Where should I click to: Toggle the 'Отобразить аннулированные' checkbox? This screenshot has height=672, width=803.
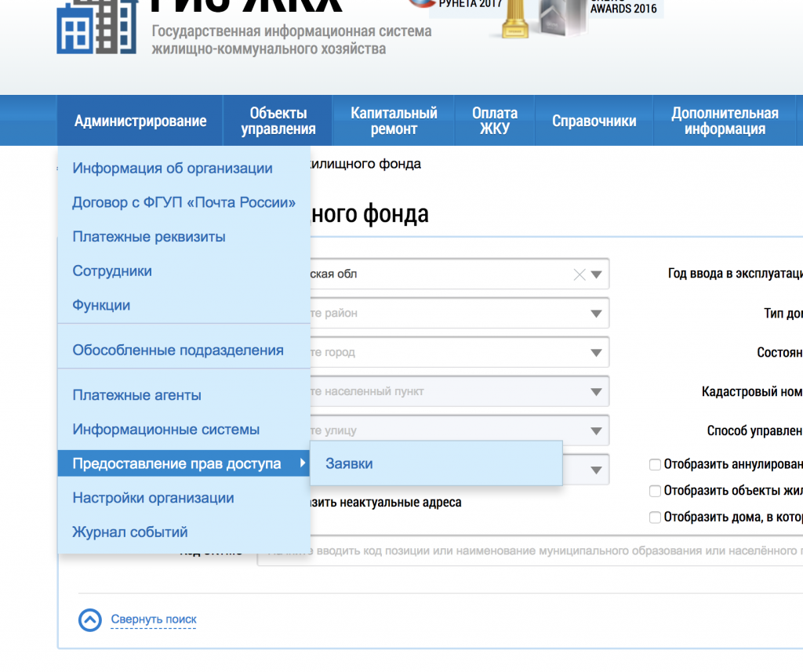pyautogui.click(x=655, y=464)
